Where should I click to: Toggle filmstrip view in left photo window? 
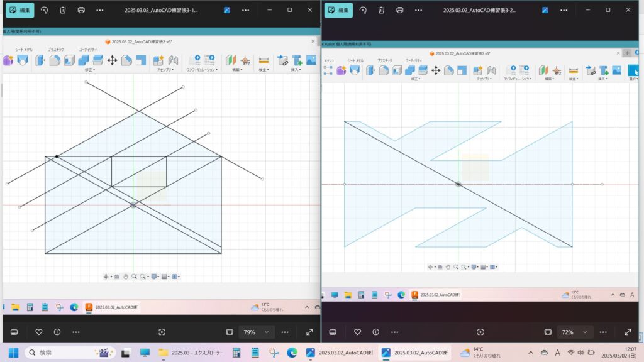tap(14, 332)
